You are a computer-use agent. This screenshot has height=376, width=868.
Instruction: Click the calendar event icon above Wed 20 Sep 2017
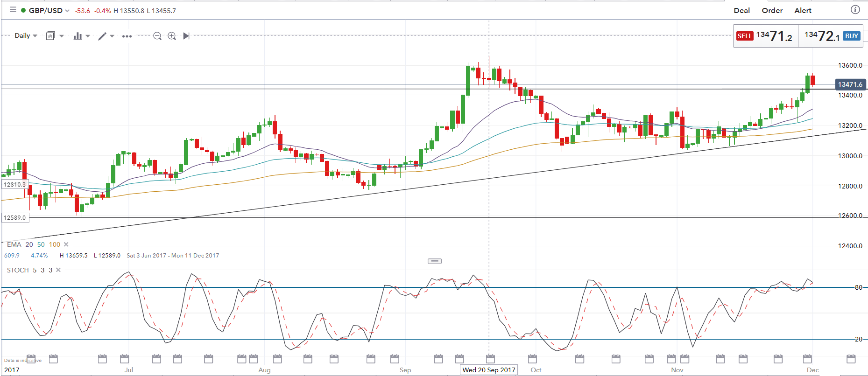tap(490, 359)
